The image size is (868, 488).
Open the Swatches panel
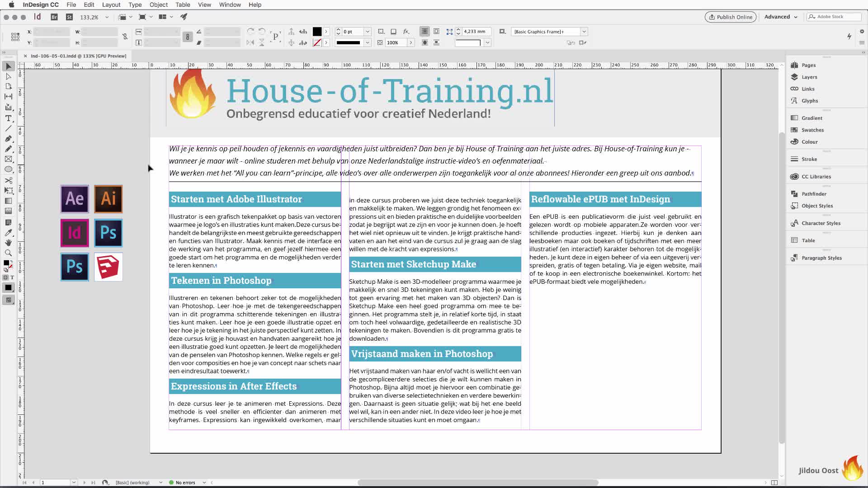(x=812, y=130)
